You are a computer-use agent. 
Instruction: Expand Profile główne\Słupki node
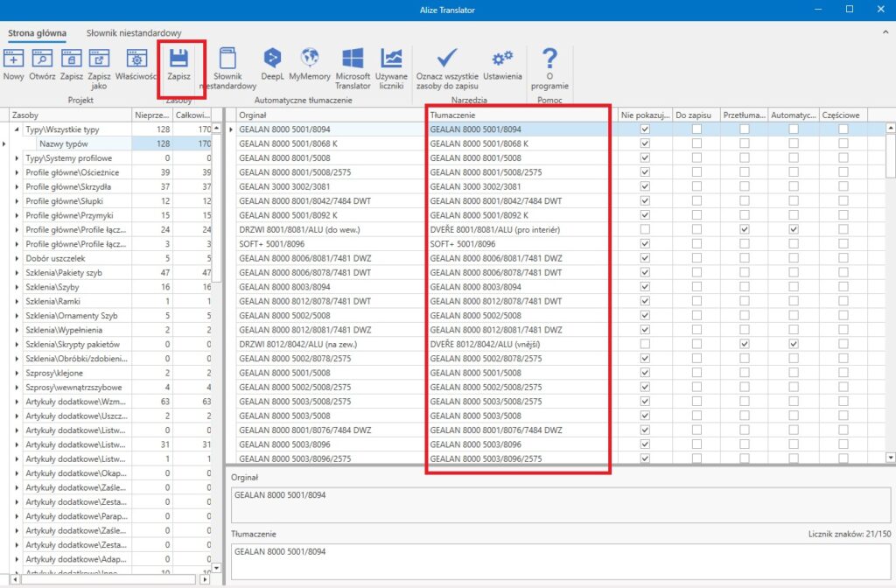pos(17,201)
